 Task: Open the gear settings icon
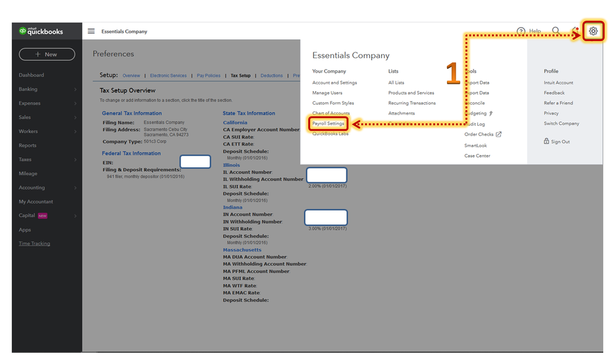(x=593, y=31)
